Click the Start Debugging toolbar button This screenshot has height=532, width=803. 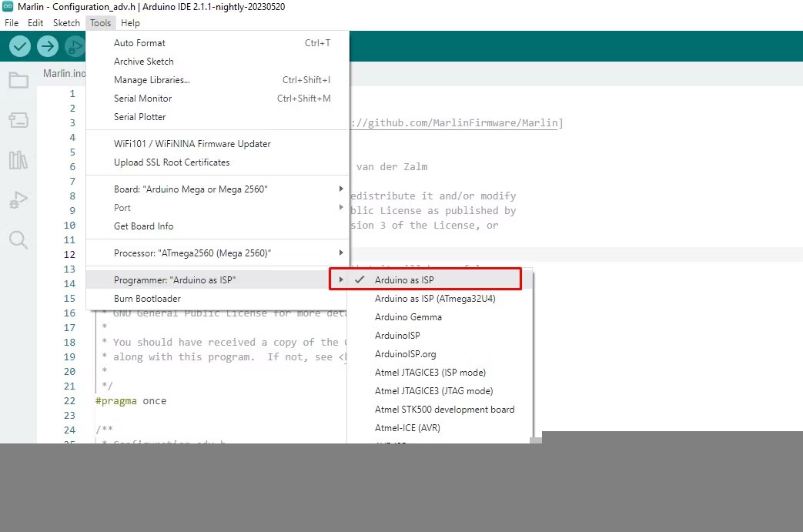coord(75,47)
